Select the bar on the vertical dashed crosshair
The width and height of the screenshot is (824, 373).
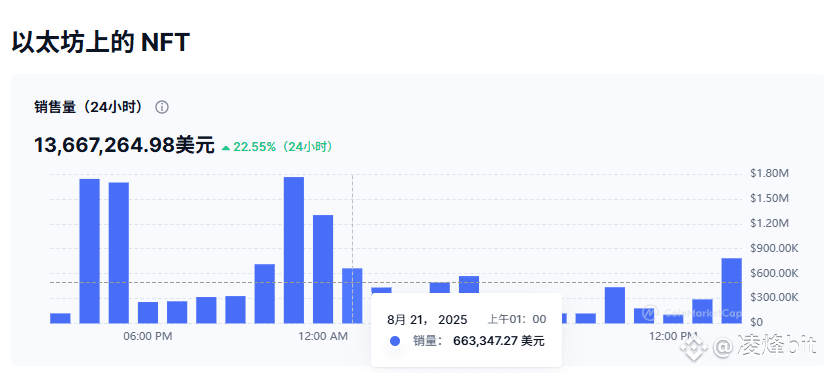[x=352, y=296]
